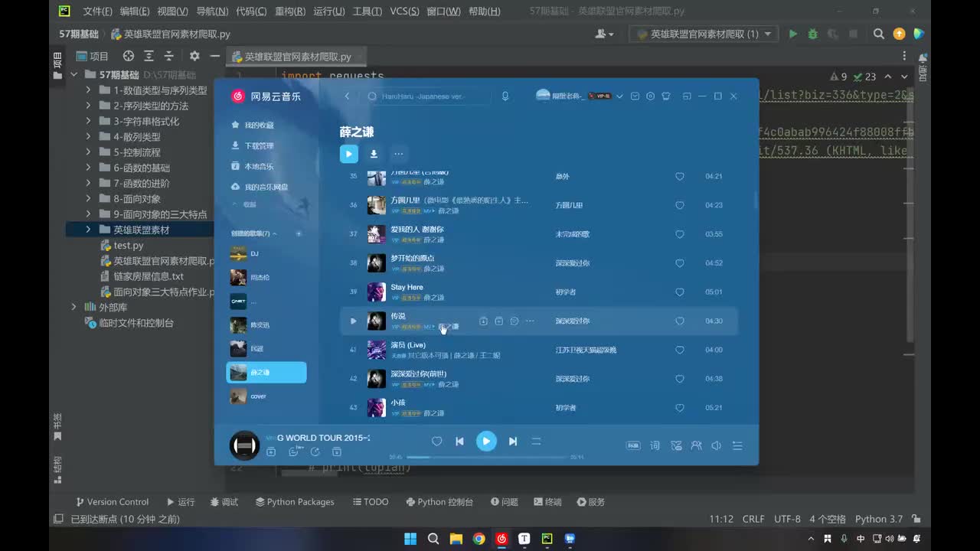Run the script with the green Run arrow
This screenshot has width=980, height=551.
(x=793, y=34)
